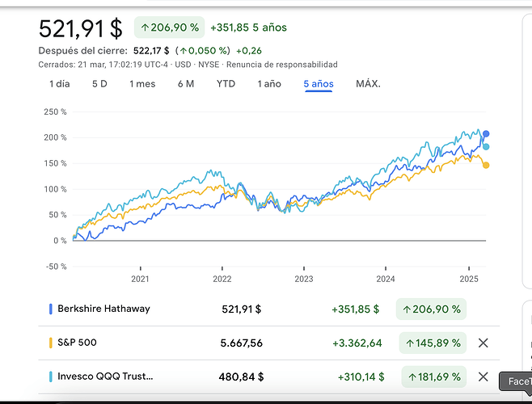Click the yellow S&P 500 color marker
Image resolution: width=532 pixels, height=404 pixels.
51,343
